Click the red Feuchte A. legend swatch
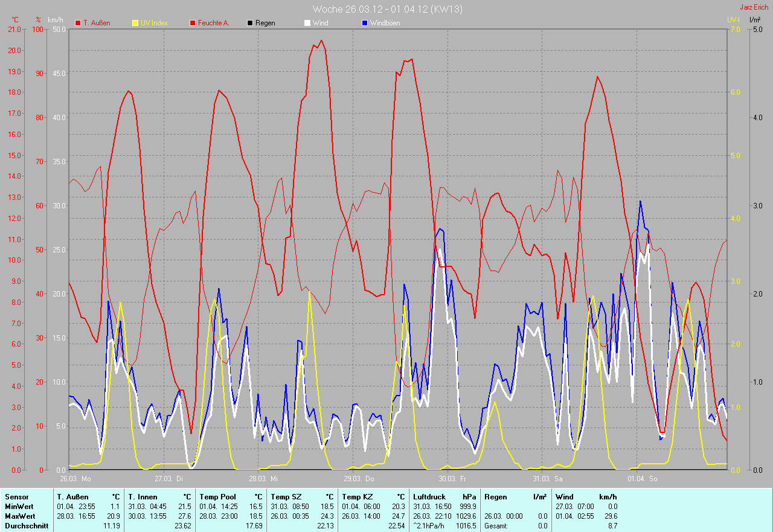Screen dimensions: 773x532 [193, 23]
